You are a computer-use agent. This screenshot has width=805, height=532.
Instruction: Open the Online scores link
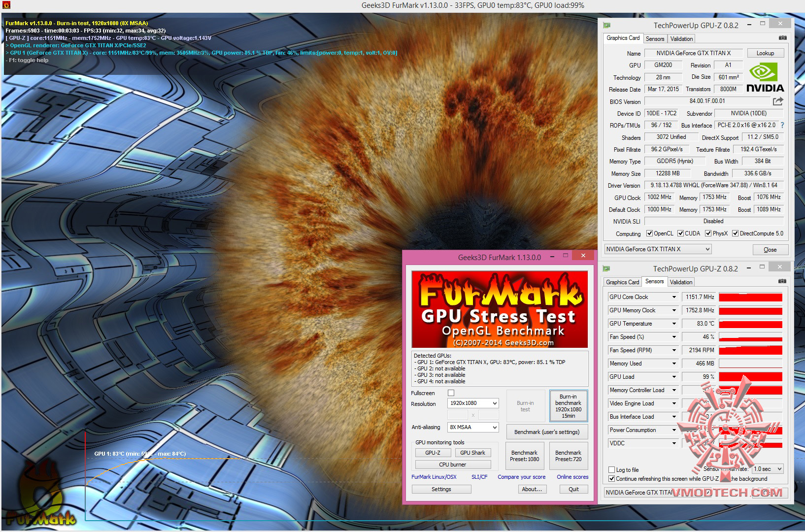(572, 477)
